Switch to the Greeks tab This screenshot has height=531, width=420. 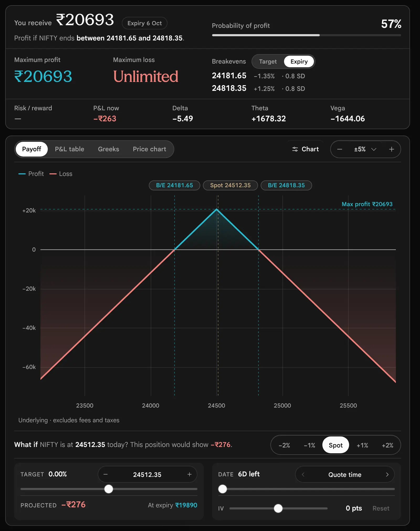(108, 149)
